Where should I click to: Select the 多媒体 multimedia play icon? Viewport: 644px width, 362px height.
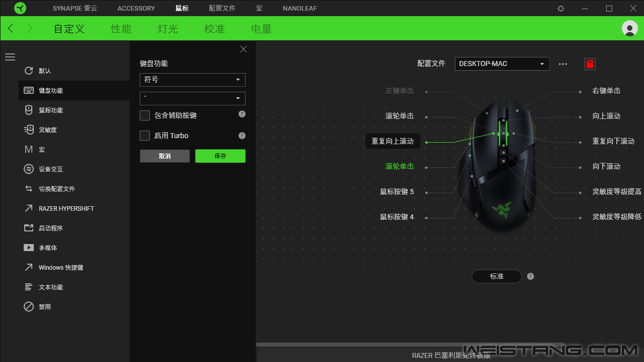pyautogui.click(x=29, y=248)
